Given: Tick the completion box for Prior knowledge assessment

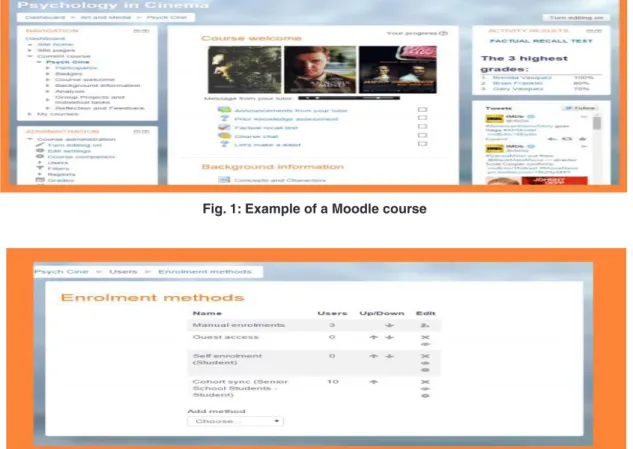Looking at the screenshot, I should 422,118.
